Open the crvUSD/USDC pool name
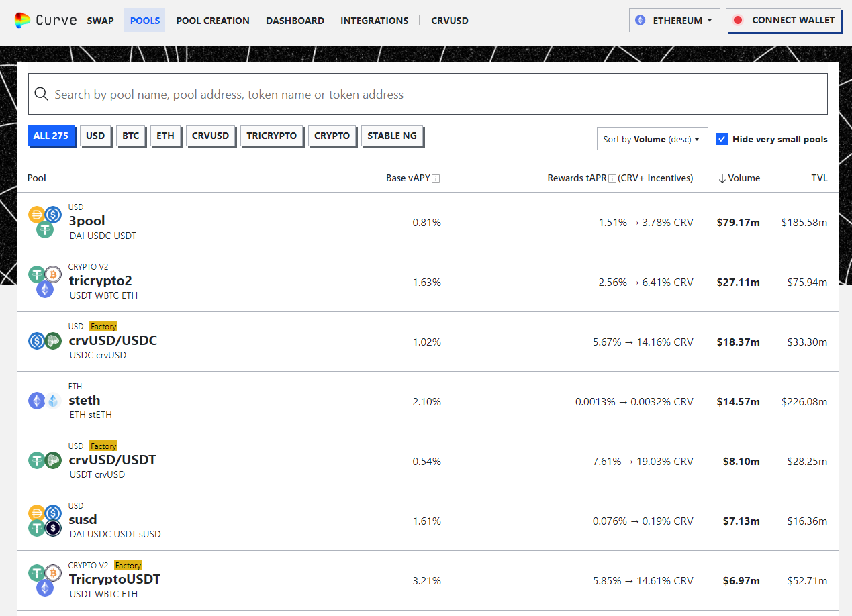 [x=113, y=341]
